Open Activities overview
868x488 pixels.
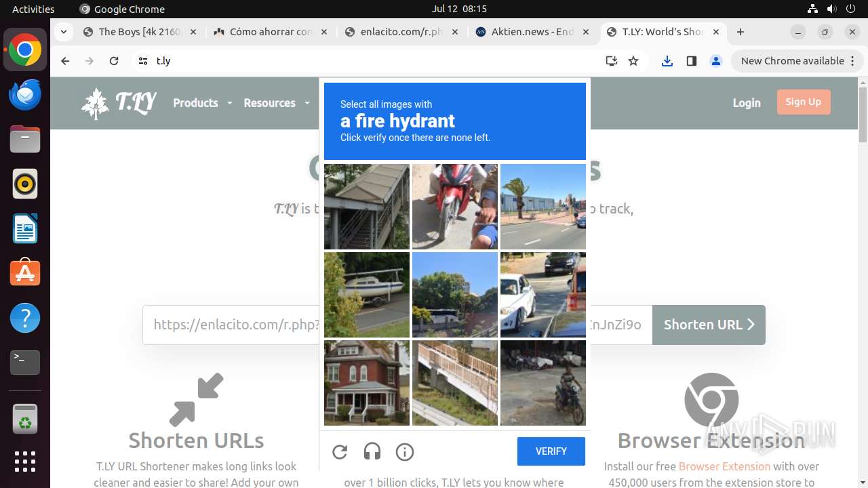pyautogui.click(x=33, y=9)
